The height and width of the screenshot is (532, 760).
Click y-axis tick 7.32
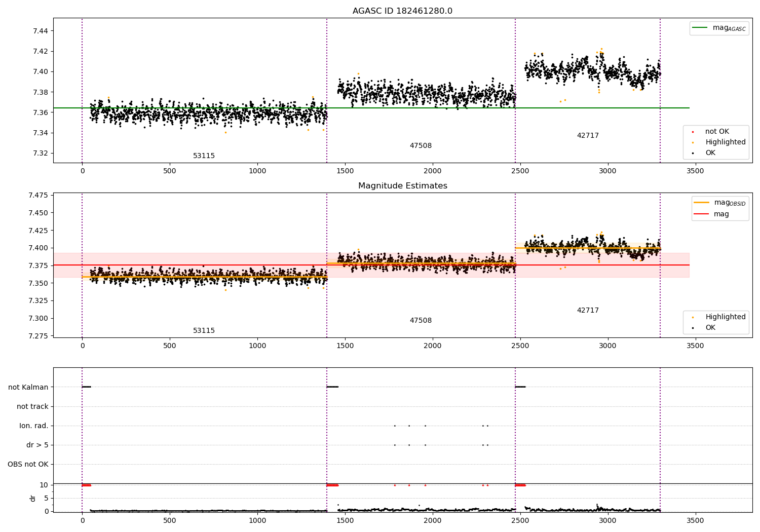(x=41, y=154)
